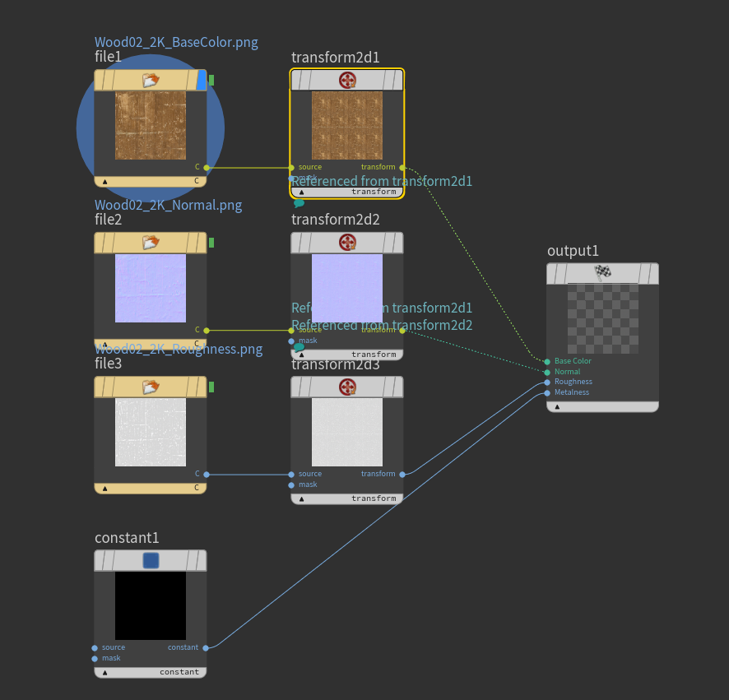
Task: Click the transform2d3 node header icon
Action: (347, 387)
